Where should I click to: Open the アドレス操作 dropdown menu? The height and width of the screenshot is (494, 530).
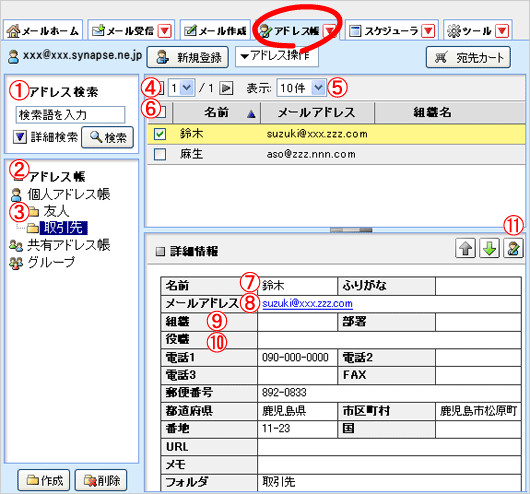click(x=276, y=56)
